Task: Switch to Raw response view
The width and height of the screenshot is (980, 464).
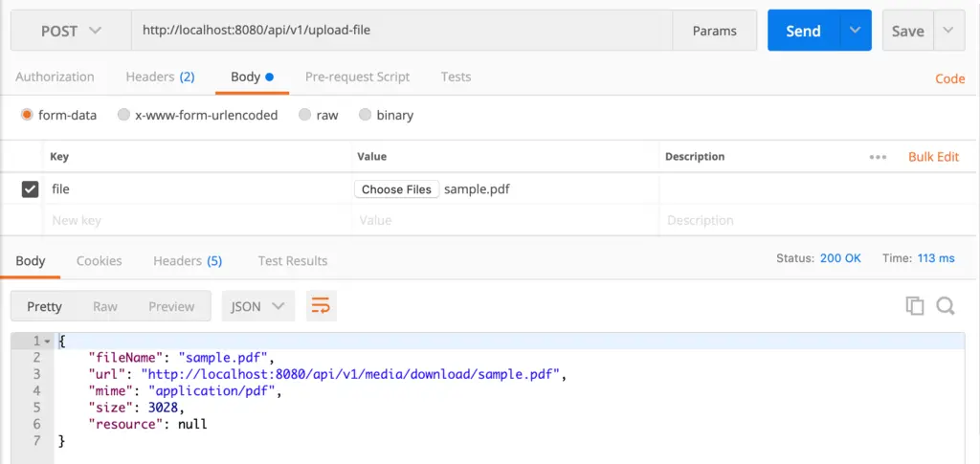Action: (105, 306)
